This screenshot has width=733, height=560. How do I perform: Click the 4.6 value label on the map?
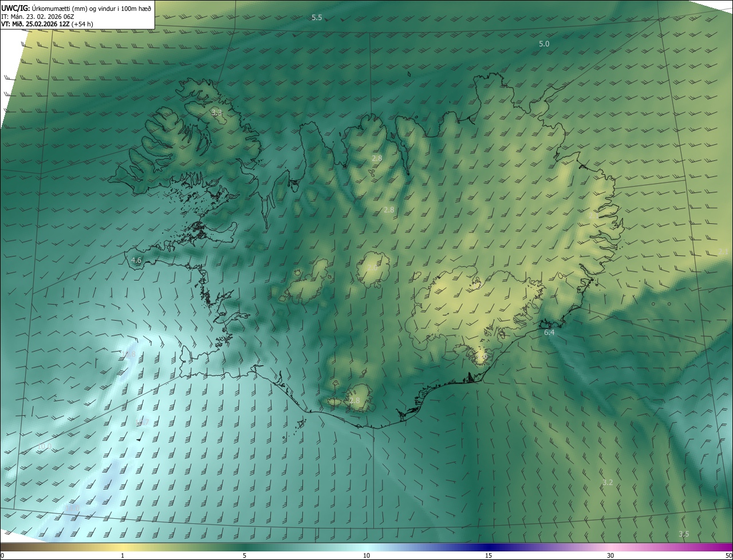tap(136, 260)
